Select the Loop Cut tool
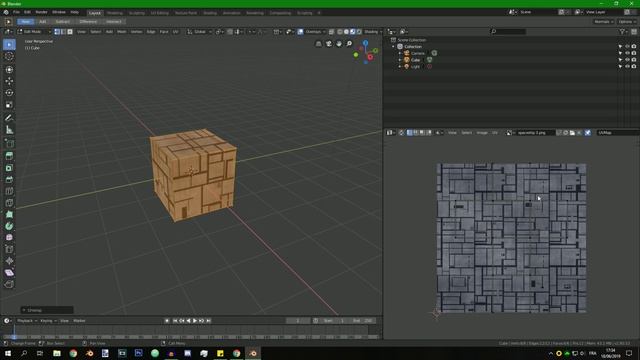Image resolution: width=640 pixels, height=360 pixels. click(9, 191)
